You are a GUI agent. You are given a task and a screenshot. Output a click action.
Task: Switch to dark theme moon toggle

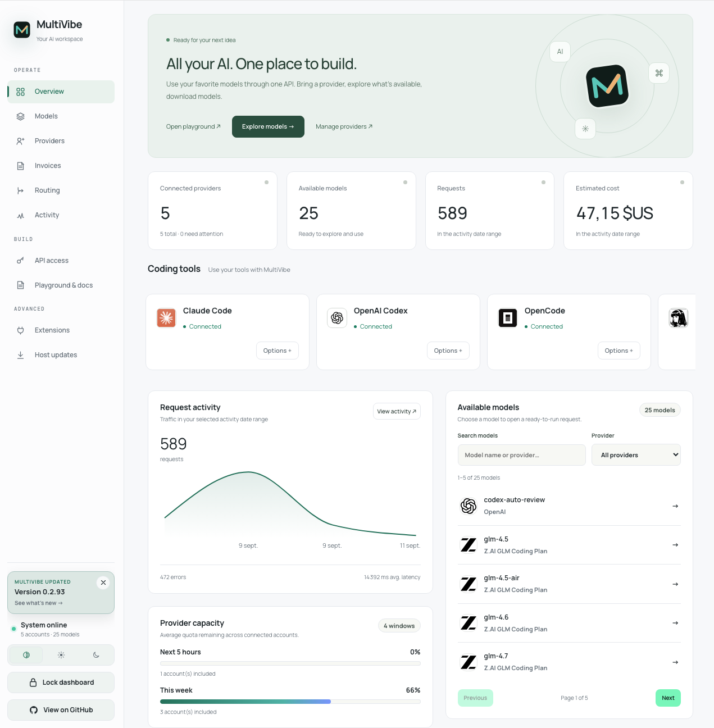(x=96, y=655)
